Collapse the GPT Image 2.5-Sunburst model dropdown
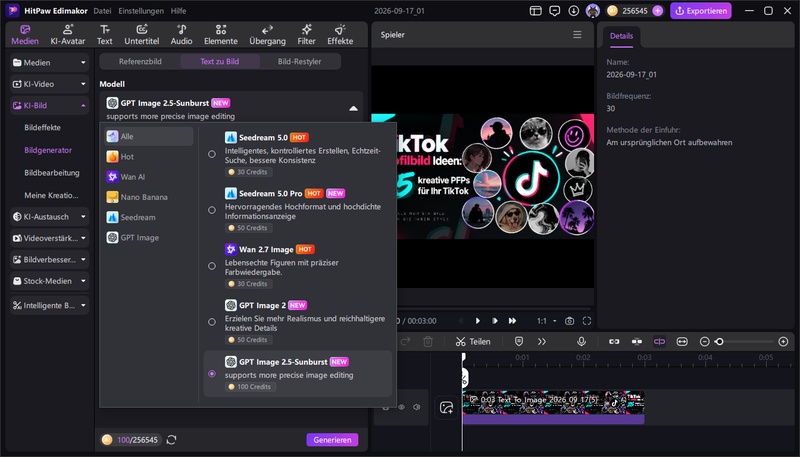The width and height of the screenshot is (800, 457). coord(353,108)
